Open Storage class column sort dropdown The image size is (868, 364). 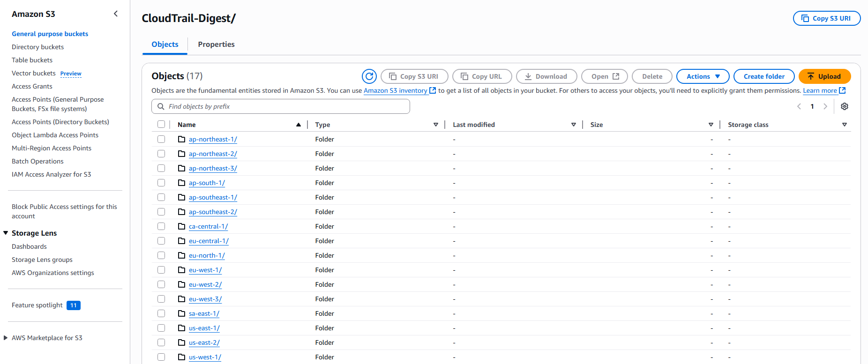pyautogui.click(x=845, y=125)
